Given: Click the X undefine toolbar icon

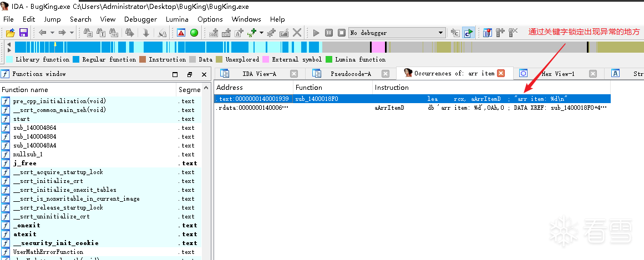Looking at the screenshot, I should 297,33.
